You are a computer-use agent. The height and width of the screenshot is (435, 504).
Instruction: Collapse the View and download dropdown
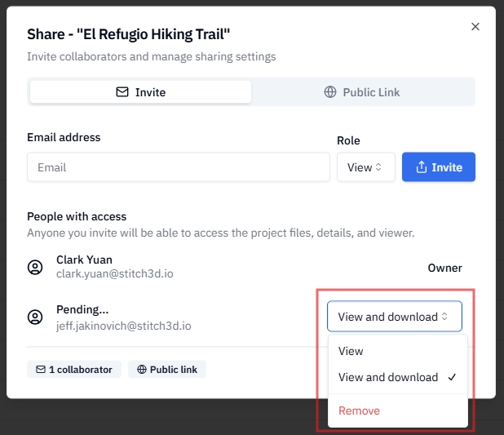[395, 317]
